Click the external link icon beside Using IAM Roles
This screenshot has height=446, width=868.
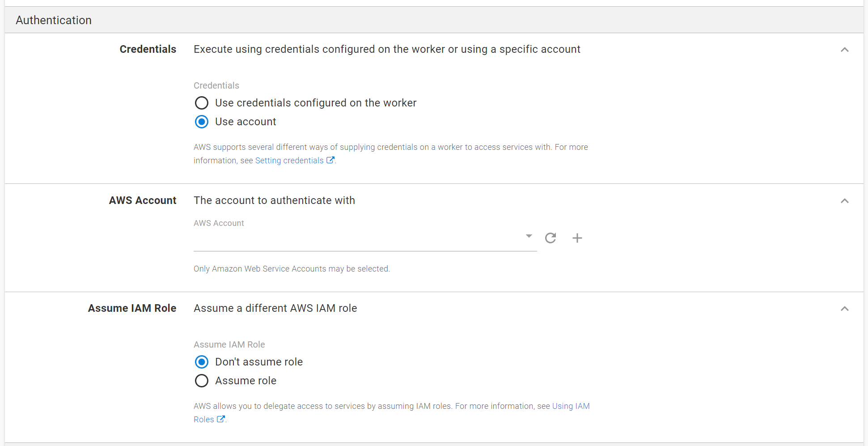[221, 419]
